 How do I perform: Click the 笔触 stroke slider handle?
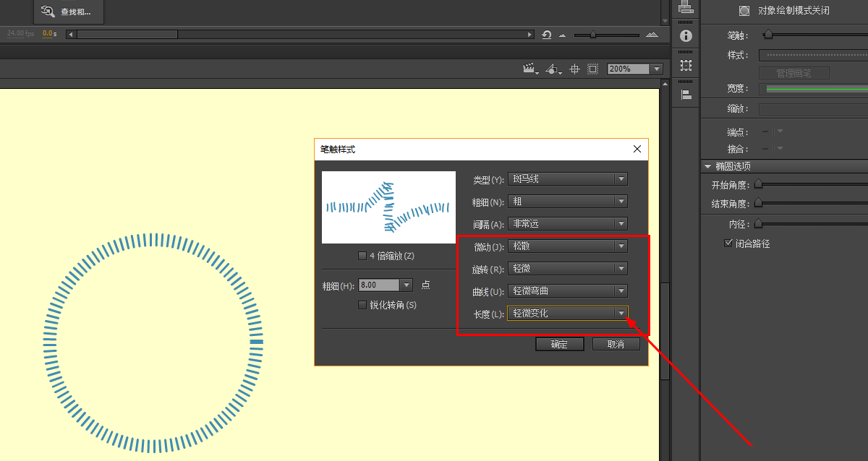click(768, 35)
